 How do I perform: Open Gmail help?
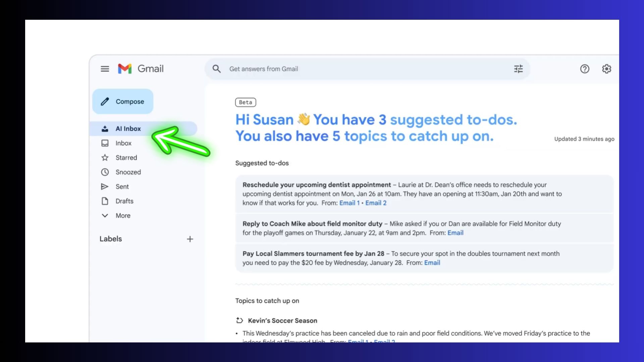coord(585,69)
